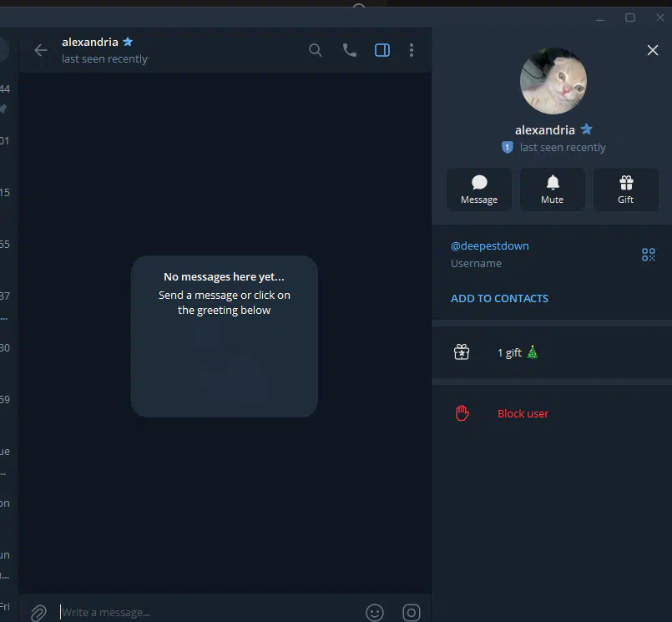The width and height of the screenshot is (672, 622).
Task: Click the red hand block icon
Action: (x=462, y=413)
